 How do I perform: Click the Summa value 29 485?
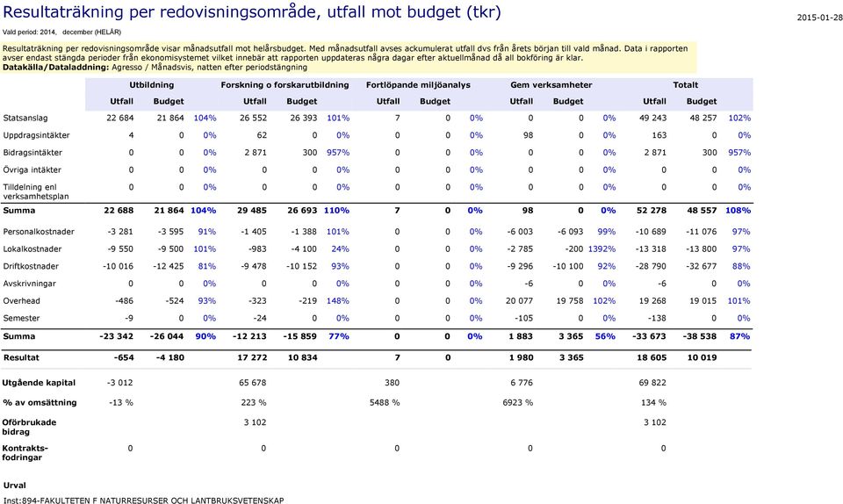point(252,210)
